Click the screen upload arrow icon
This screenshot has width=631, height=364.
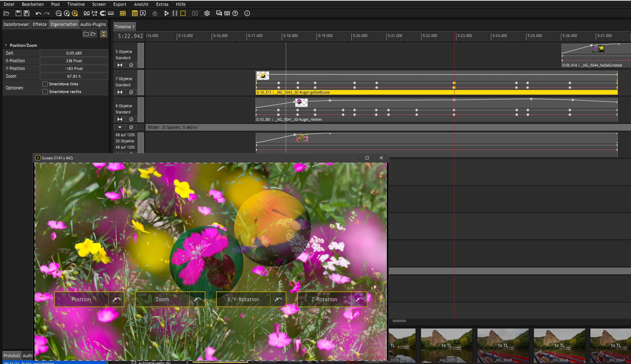coord(143,13)
